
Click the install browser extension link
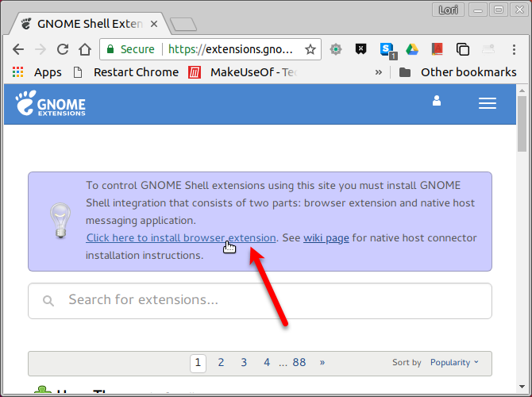coord(181,238)
